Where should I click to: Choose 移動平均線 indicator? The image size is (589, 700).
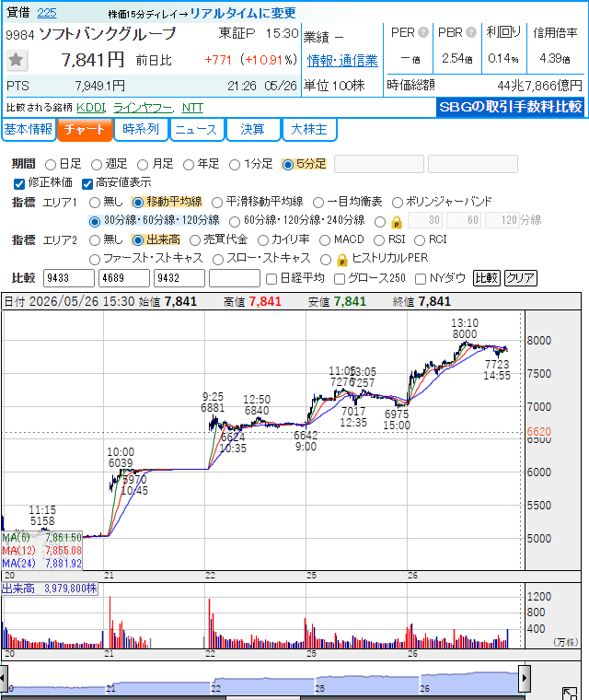click(x=138, y=203)
